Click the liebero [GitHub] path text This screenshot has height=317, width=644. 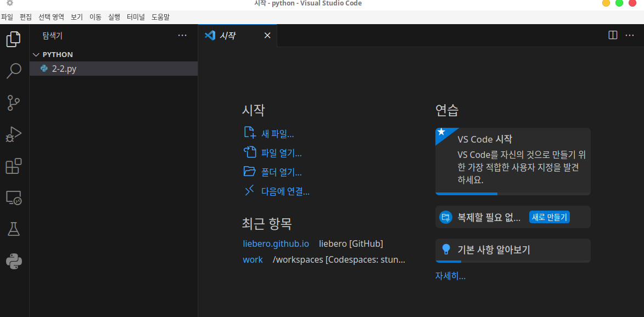(x=351, y=244)
